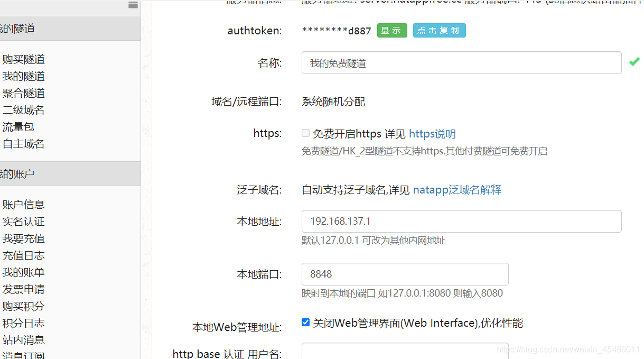
Task: Click the green checkmark beside the name field
Action: pos(634,62)
